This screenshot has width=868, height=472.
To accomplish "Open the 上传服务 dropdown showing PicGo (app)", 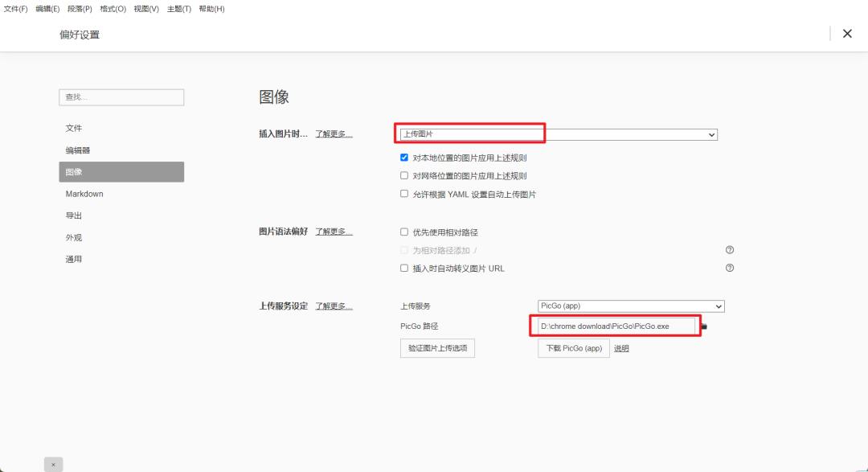I will [x=631, y=306].
